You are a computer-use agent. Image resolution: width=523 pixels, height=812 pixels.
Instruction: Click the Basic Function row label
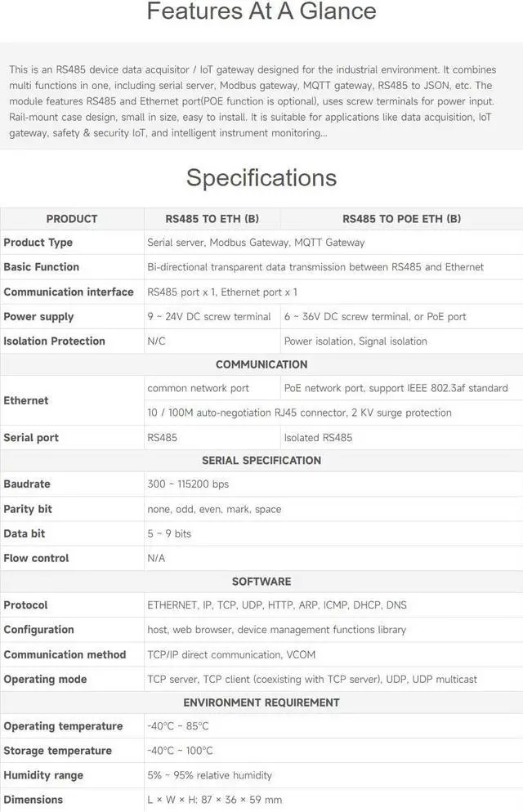pyautogui.click(x=42, y=267)
